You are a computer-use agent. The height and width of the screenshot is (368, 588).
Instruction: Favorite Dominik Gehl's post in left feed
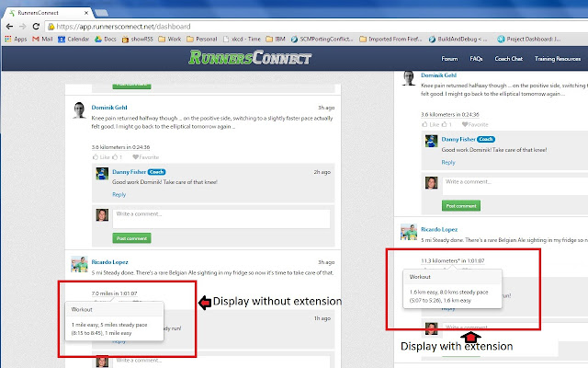point(145,157)
